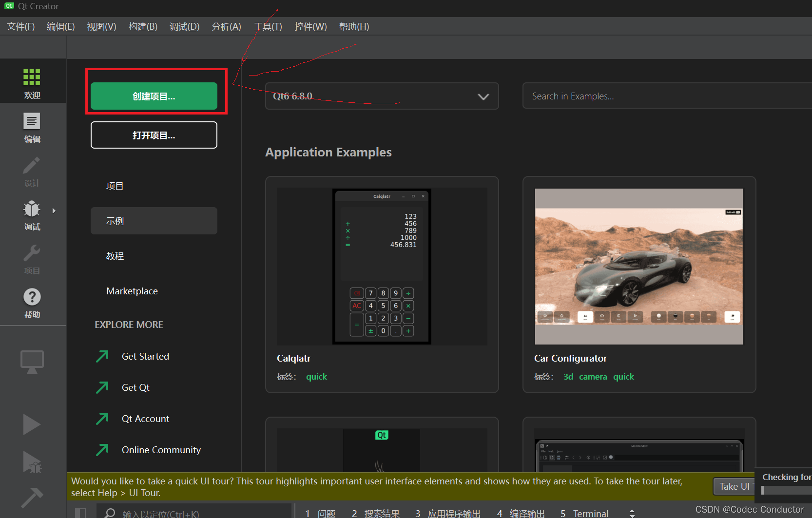This screenshot has width=812, height=518.
Task: Open the 编辑(E) menu
Action: [x=61, y=27]
